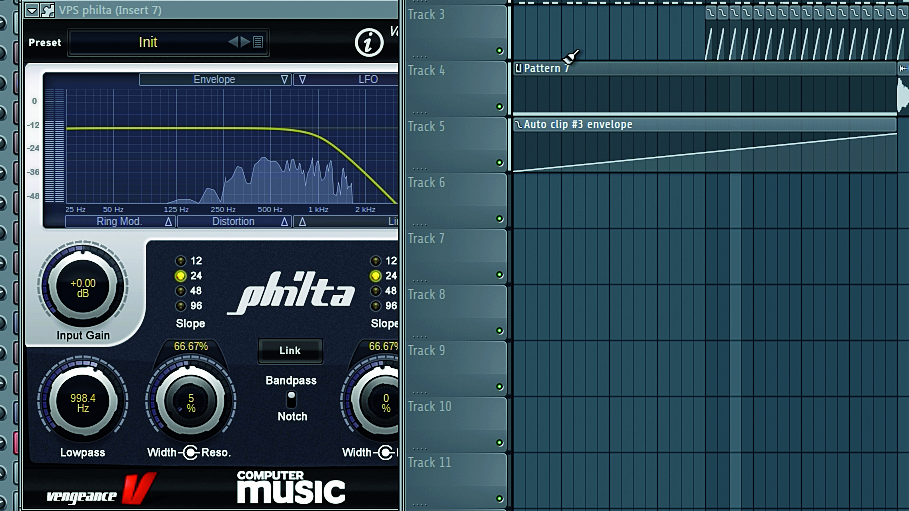Select the Pattern 7 clip title
Screen dimensions: 909x511
coord(547,68)
